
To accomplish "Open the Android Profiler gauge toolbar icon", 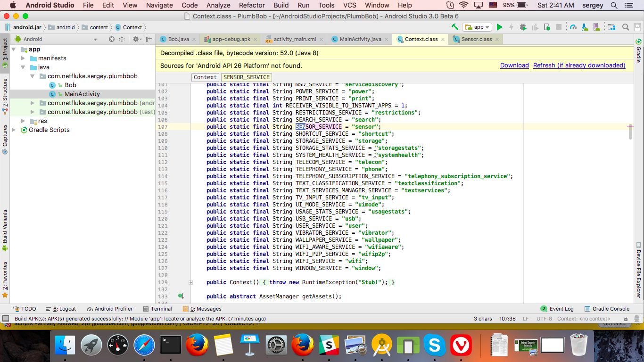I will [573, 27].
